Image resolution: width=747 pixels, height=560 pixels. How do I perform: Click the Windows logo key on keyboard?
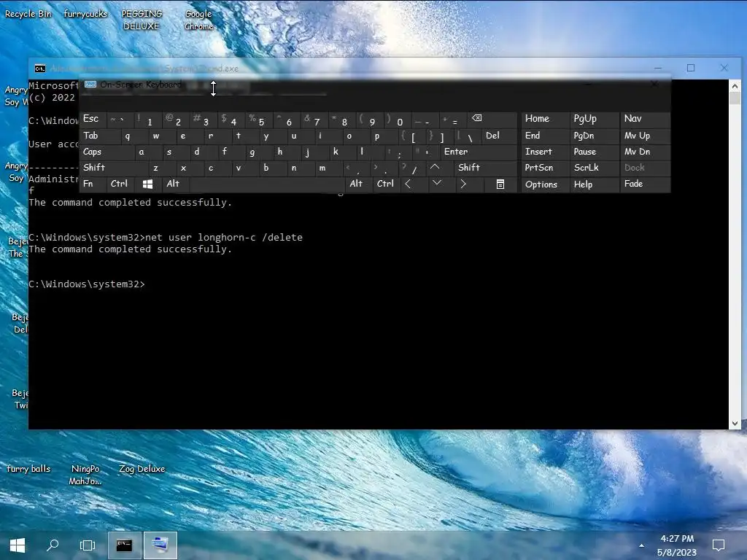[x=147, y=184]
